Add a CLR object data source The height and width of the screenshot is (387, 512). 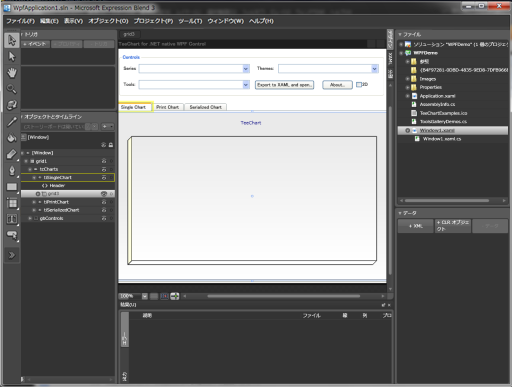(x=453, y=226)
